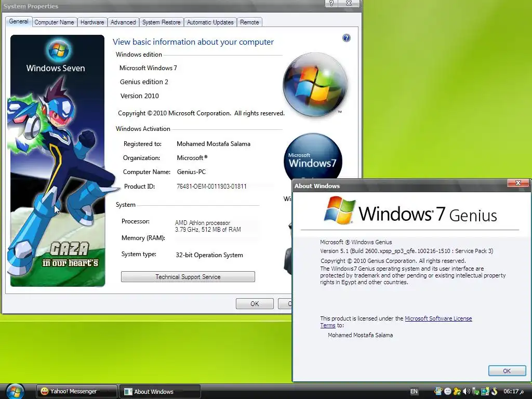Open the Start menu orb
Screen dimensions: 532x399
(x=15, y=392)
